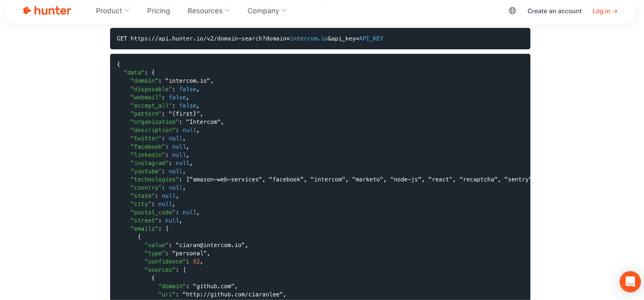The image size is (644, 300).
Task: Click the "data" key in the JSON
Action: click(134, 72)
